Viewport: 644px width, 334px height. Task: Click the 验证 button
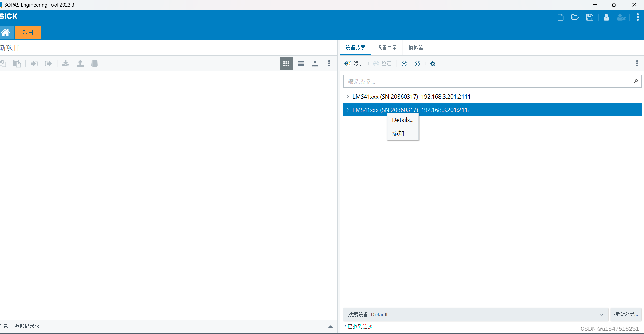[x=382, y=64]
